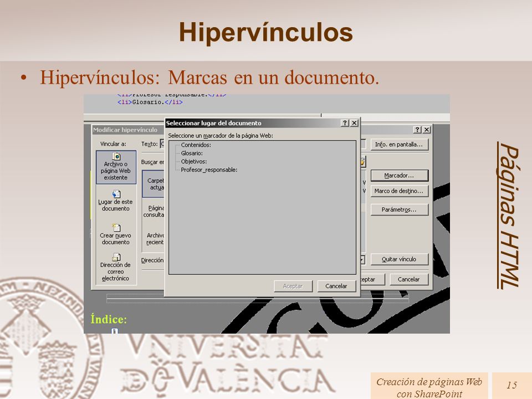The width and height of the screenshot is (532, 399).
Task: Click the li tag marker below Índice
Action: [115, 331]
